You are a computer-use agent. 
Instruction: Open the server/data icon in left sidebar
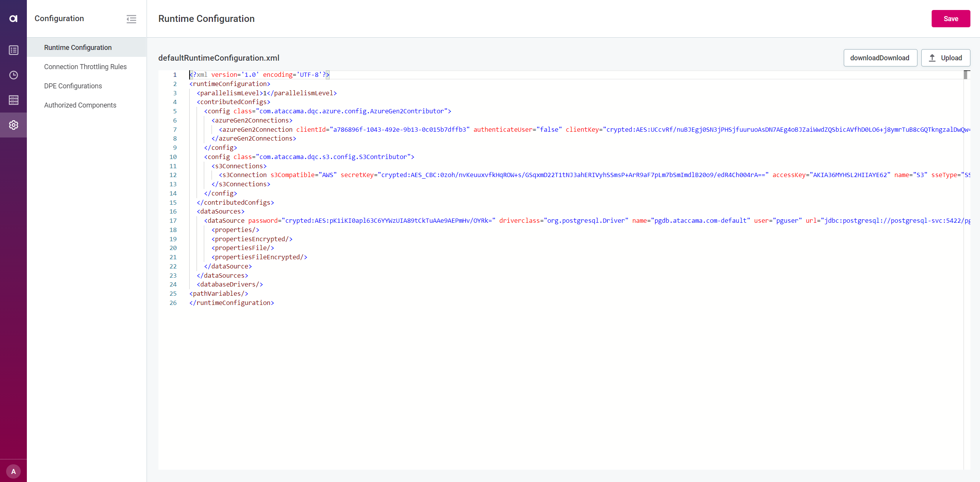[x=13, y=100]
